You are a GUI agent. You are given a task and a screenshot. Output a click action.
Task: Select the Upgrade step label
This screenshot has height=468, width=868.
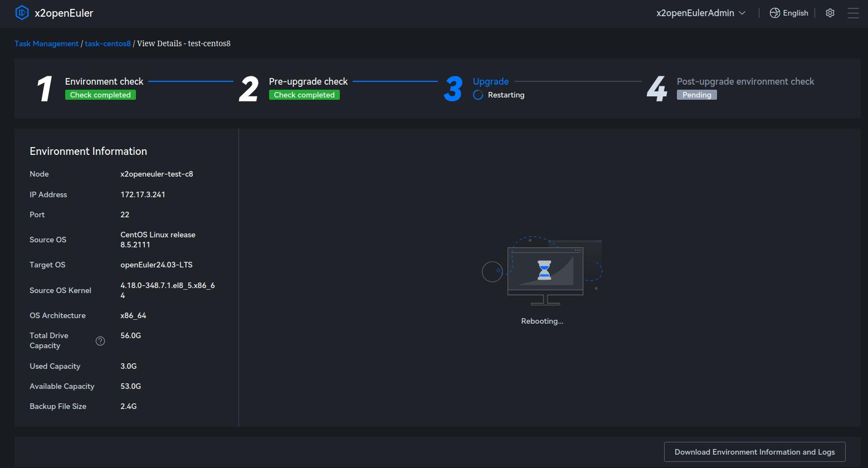point(490,81)
